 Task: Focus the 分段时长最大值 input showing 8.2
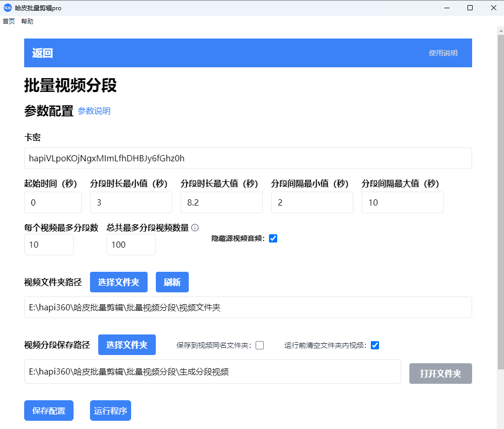[x=222, y=202]
